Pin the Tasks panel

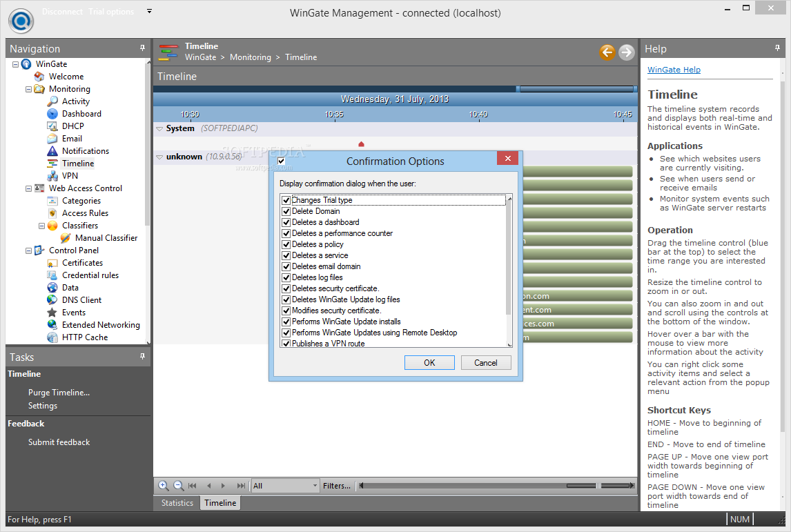pyautogui.click(x=142, y=357)
